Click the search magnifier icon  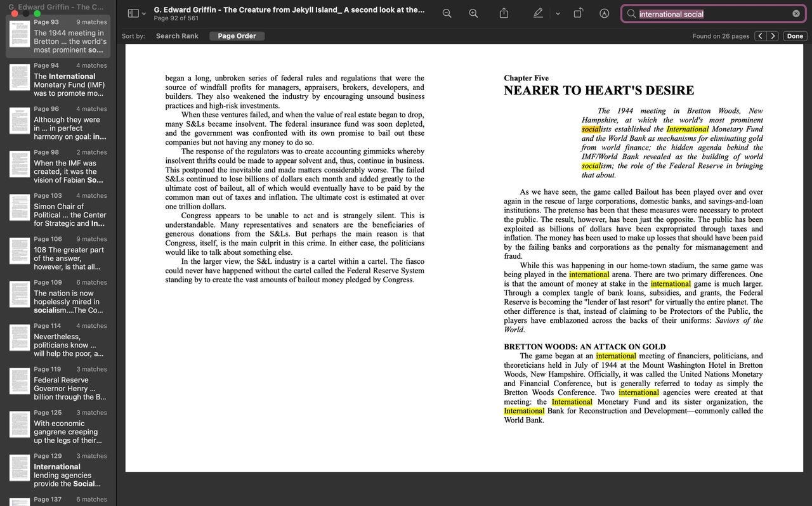pos(631,14)
